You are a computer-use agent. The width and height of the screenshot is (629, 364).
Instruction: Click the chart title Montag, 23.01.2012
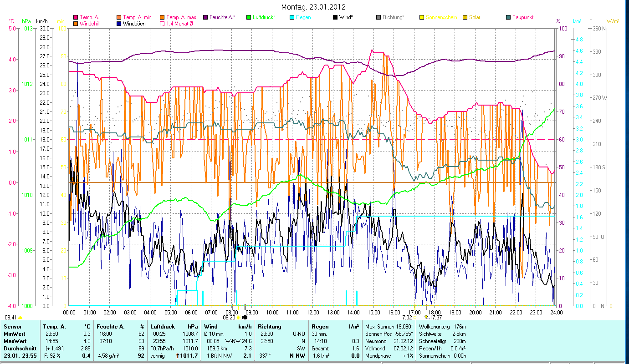point(313,7)
